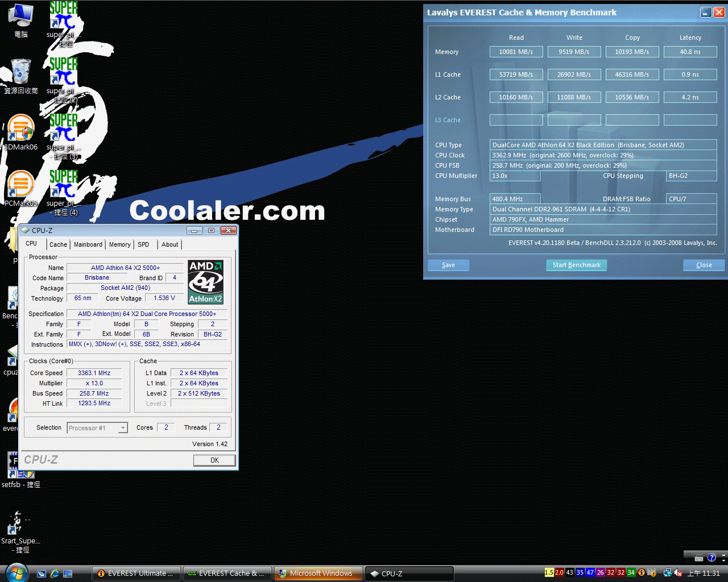Switch to the CPU tab in CPU-Z
Screen dimensions: 728x582
click(x=31, y=243)
